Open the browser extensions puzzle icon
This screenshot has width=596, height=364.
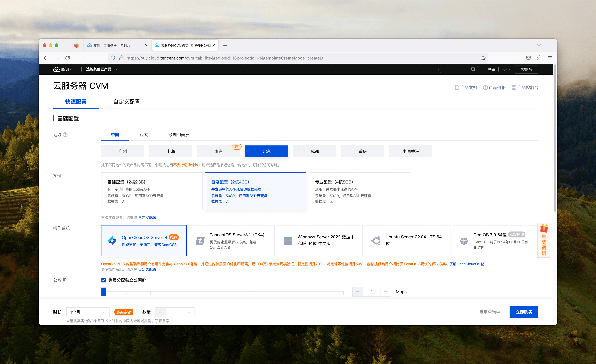pyautogui.click(x=539, y=58)
